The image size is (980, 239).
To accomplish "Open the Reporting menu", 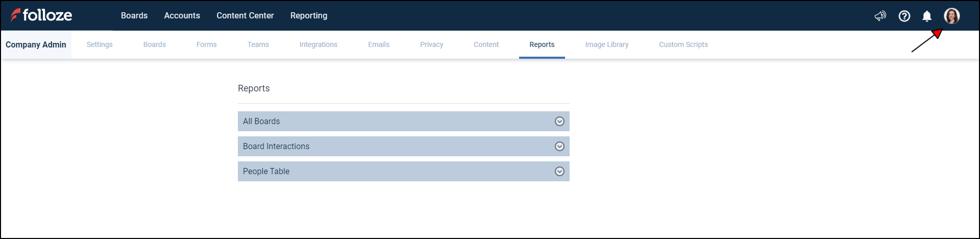I will [x=309, y=16].
